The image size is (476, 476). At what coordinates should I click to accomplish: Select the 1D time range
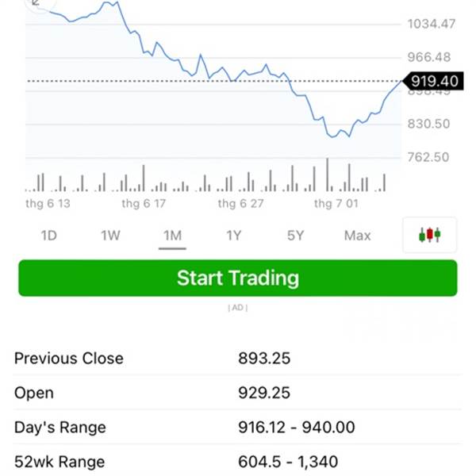click(x=48, y=236)
